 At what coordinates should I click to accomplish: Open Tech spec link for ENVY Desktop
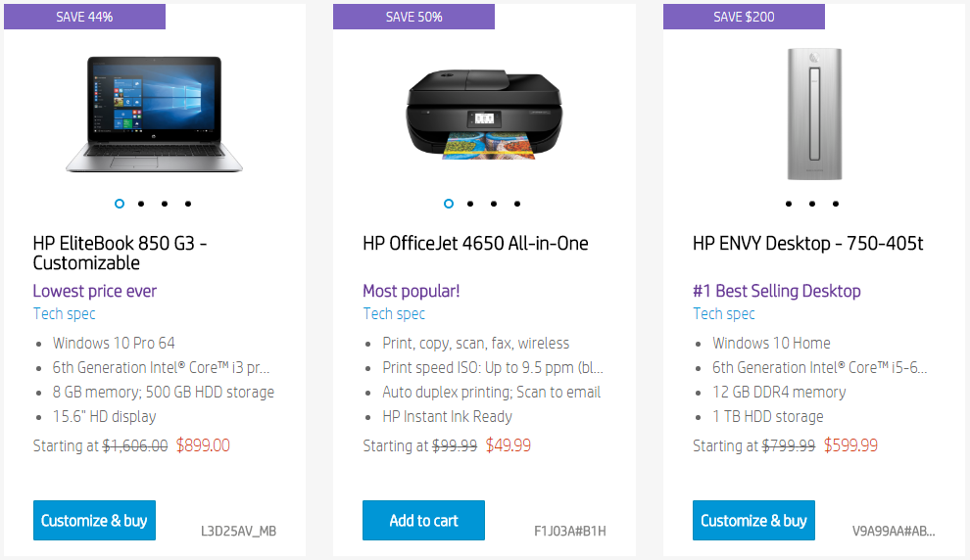tap(724, 314)
